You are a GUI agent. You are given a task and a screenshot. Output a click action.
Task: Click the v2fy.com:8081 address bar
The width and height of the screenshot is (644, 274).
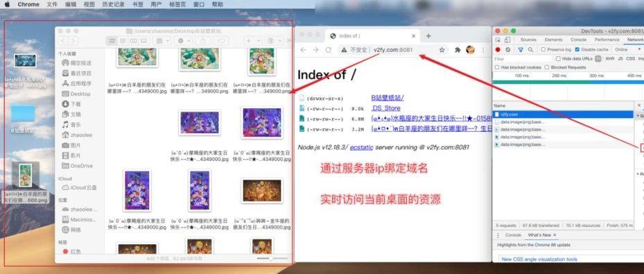393,50
